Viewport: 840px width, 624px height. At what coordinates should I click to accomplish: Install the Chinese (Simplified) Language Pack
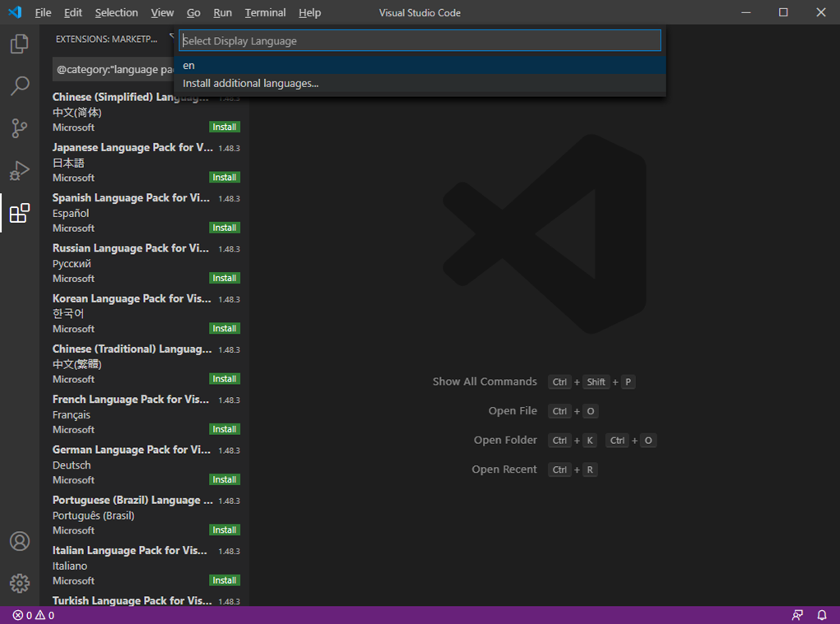point(225,127)
